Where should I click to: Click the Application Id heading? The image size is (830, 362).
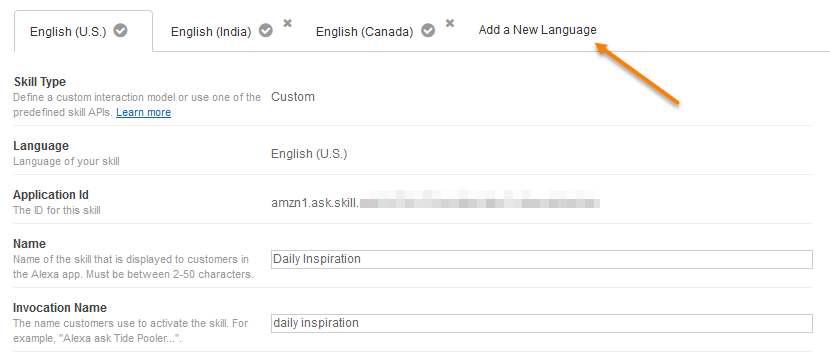click(51, 195)
